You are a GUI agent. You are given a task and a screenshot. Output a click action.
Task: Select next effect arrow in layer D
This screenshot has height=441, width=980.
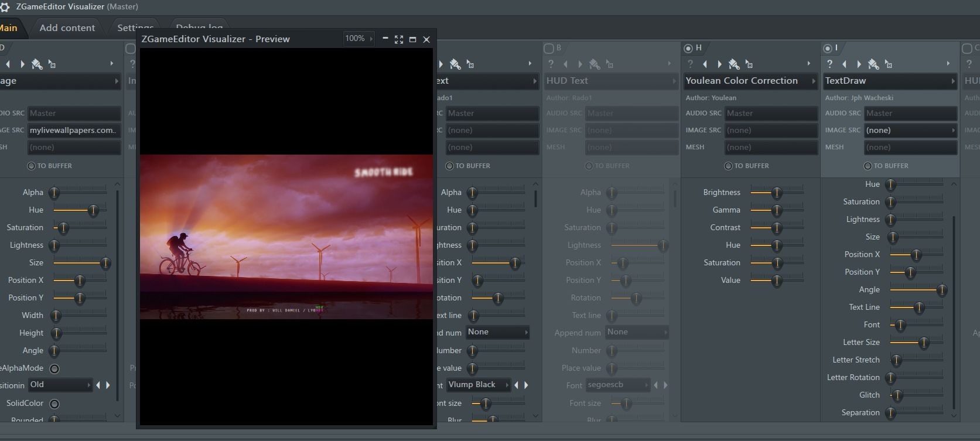coord(22,64)
